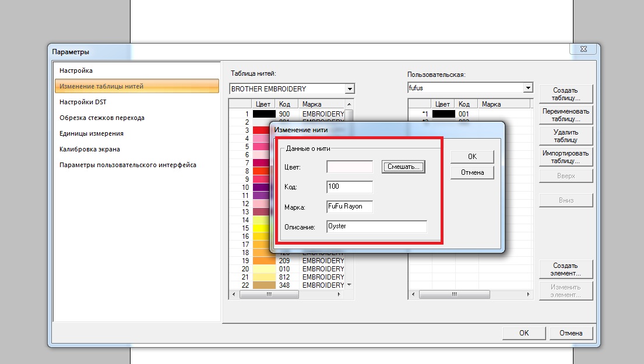Expand the fufus user table dropdown

pyautogui.click(x=527, y=88)
